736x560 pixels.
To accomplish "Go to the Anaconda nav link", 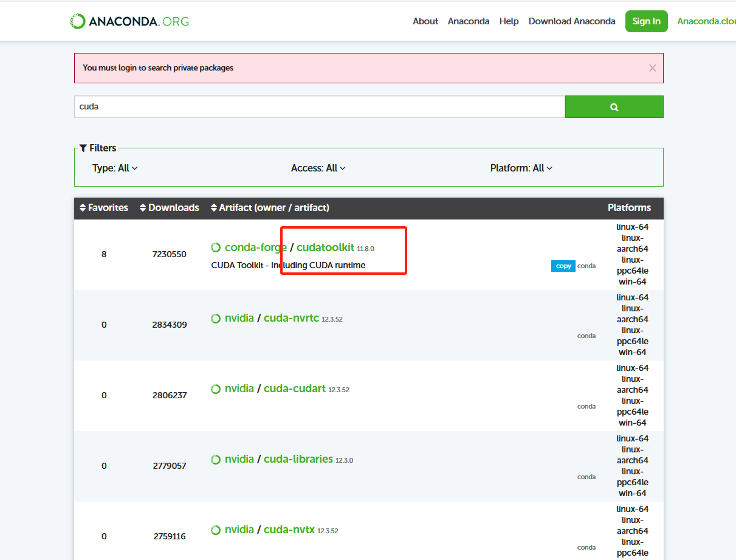I will click(x=469, y=21).
